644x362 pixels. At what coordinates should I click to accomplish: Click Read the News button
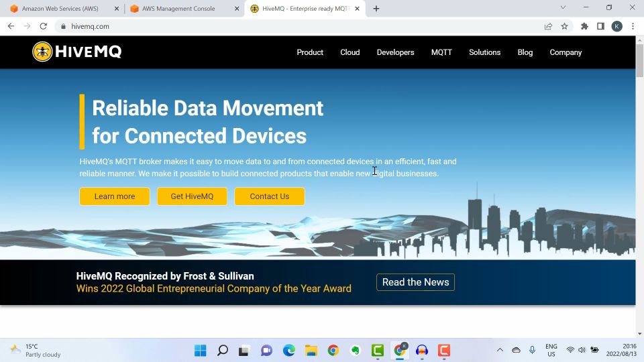[x=415, y=282]
